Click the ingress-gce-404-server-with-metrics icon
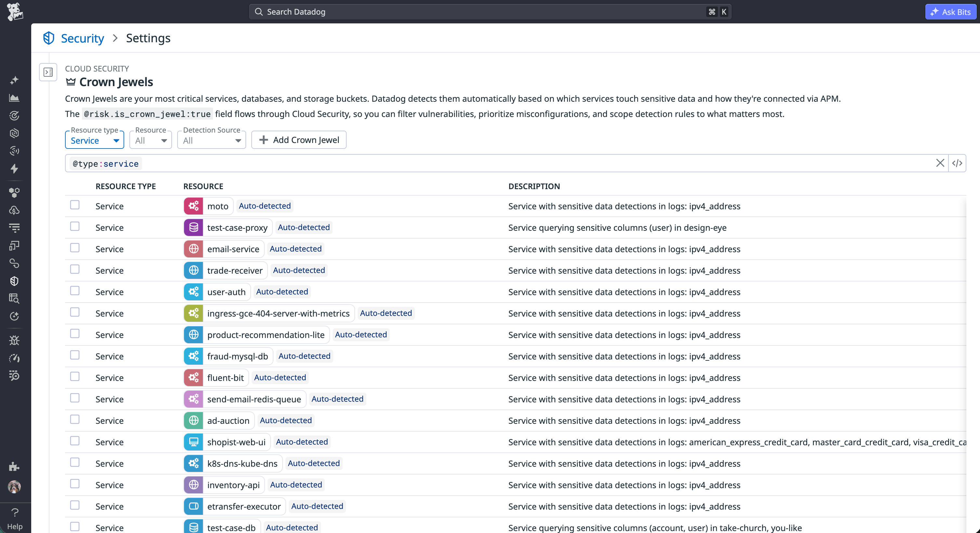The width and height of the screenshot is (980, 533). point(194,313)
